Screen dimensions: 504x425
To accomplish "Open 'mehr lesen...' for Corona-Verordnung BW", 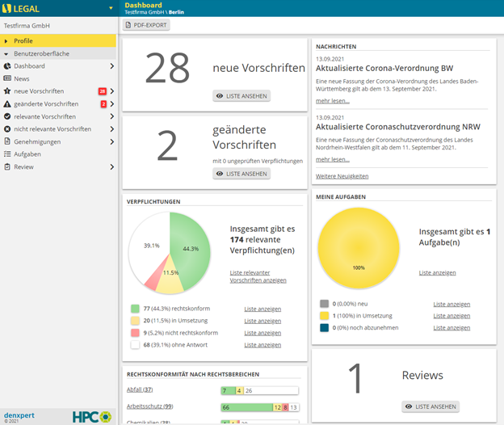I will [x=333, y=101].
